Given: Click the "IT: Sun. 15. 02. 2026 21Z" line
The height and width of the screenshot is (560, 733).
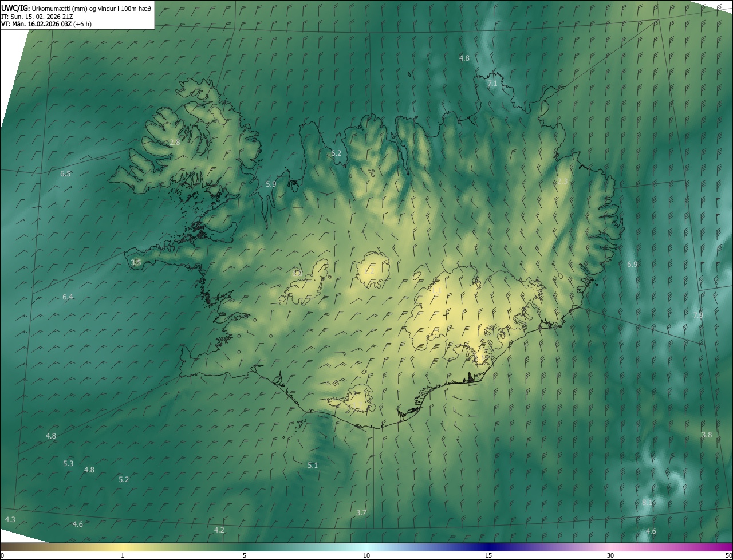Looking at the screenshot, I should [36, 16].
